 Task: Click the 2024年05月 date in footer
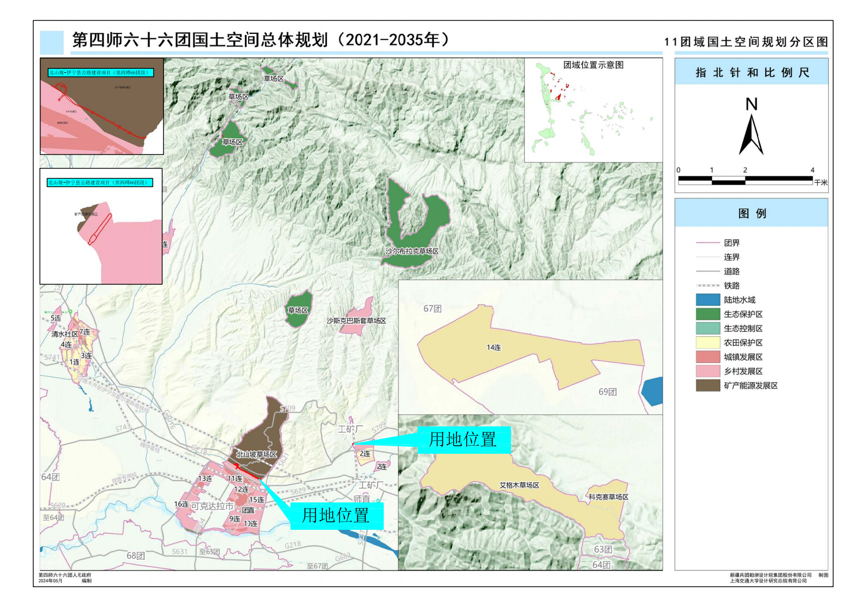50,581
